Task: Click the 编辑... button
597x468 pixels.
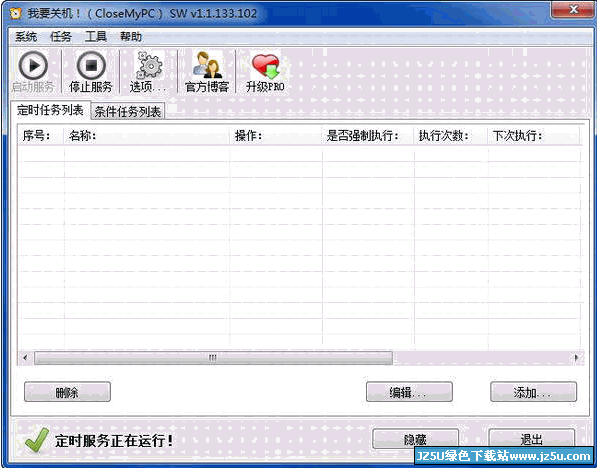Action: tap(409, 392)
